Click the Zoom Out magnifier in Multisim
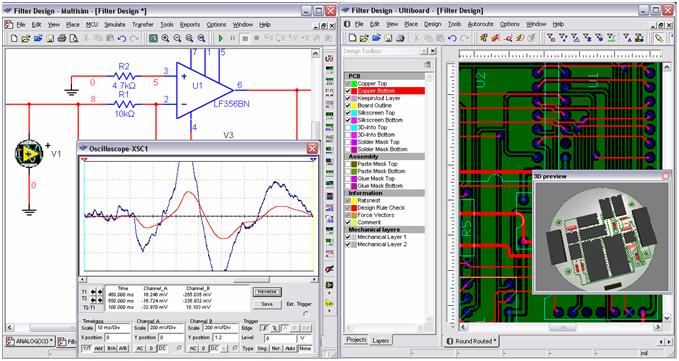The image size is (679, 361). click(x=177, y=39)
